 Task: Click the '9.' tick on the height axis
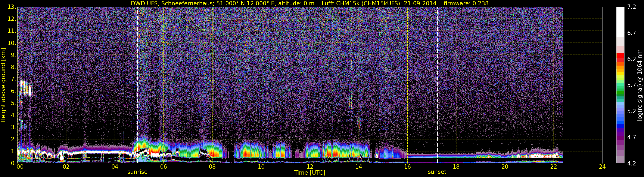pyautogui.click(x=13, y=55)
